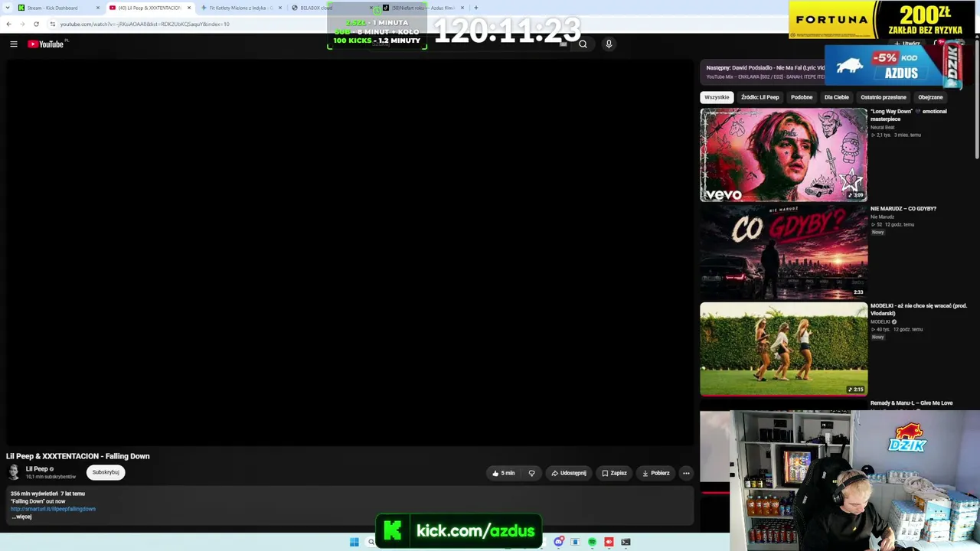Open MODELKI - aż nie chce się wracać title
The height and width of the screenshot is (551, 980).
click(919, 309)
